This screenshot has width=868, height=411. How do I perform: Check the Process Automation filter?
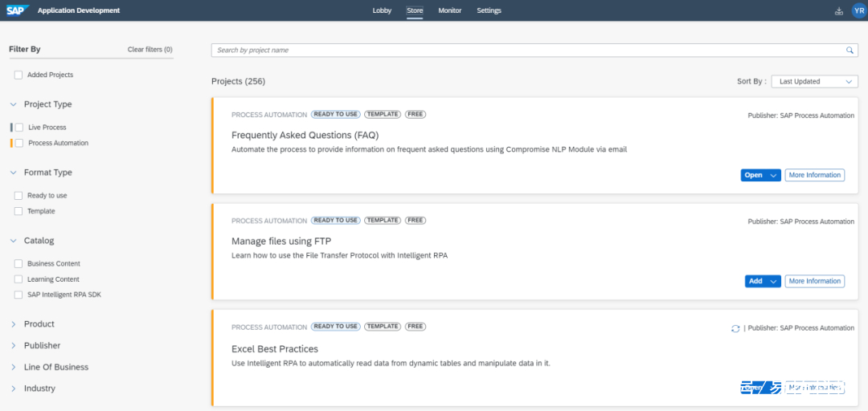[x=19, y=143]
